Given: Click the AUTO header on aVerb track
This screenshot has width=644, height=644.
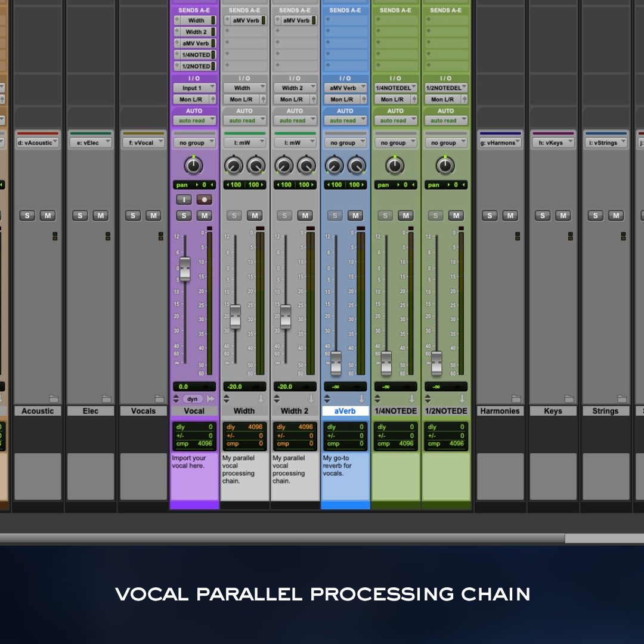Looking at the screenshot, I should click(345, 111).
